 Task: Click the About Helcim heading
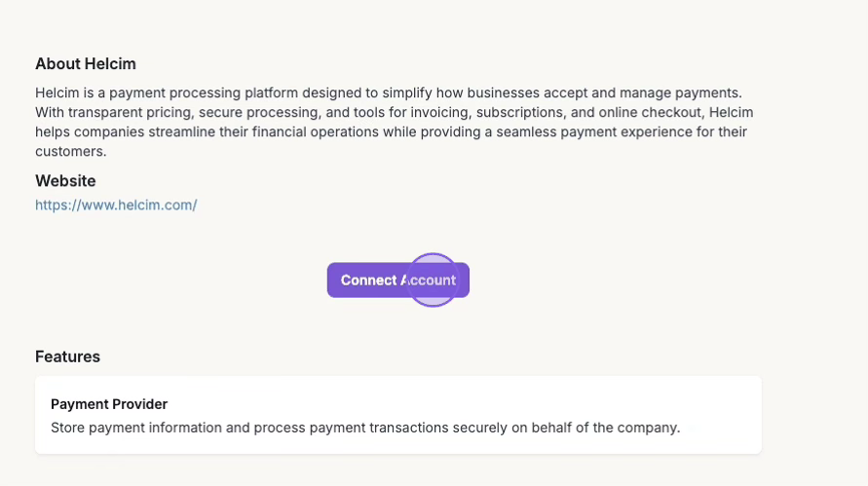click(x=86, y=64)
